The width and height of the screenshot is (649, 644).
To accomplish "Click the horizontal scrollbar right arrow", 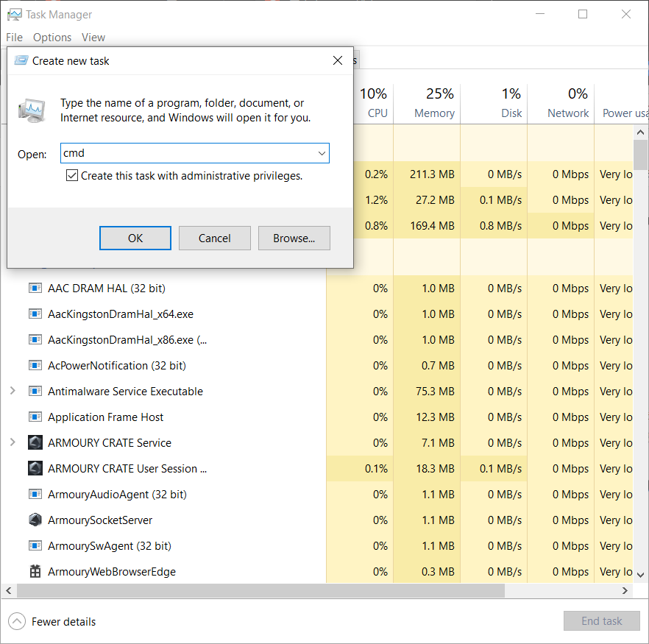I will tap(625, 590).
